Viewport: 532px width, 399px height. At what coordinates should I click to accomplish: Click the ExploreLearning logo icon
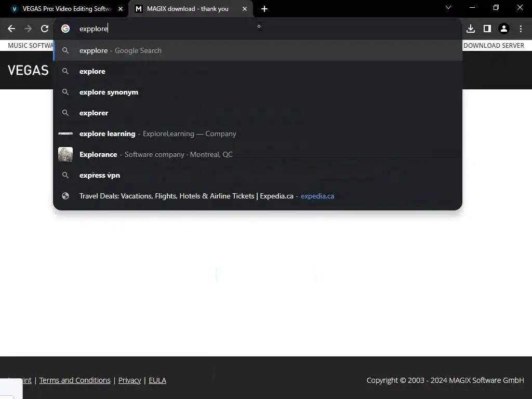pos(65,134)
